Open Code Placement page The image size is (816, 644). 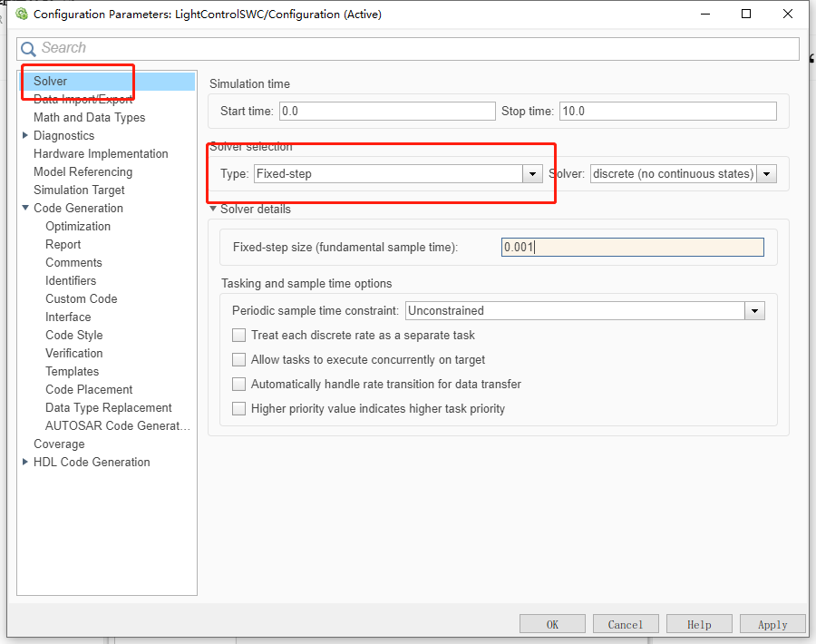[89, 389]
